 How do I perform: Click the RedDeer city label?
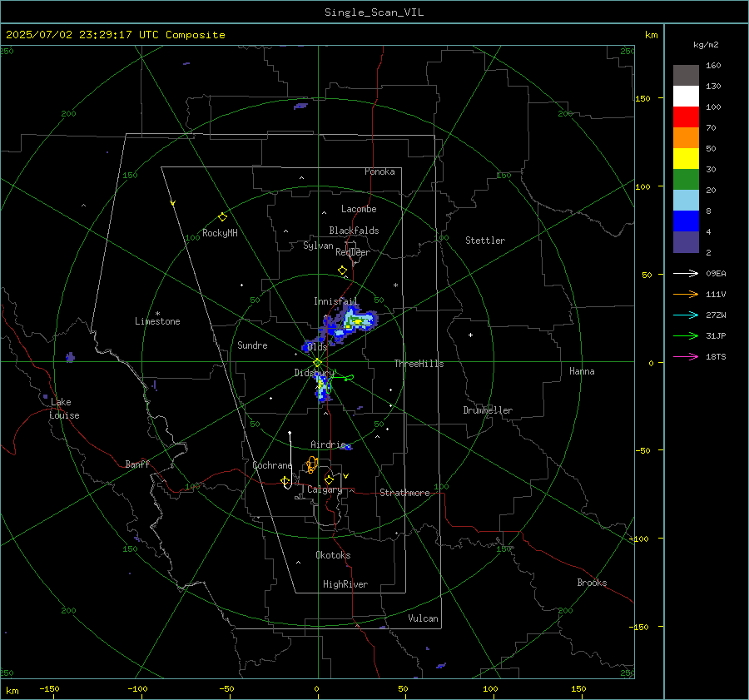353,252
